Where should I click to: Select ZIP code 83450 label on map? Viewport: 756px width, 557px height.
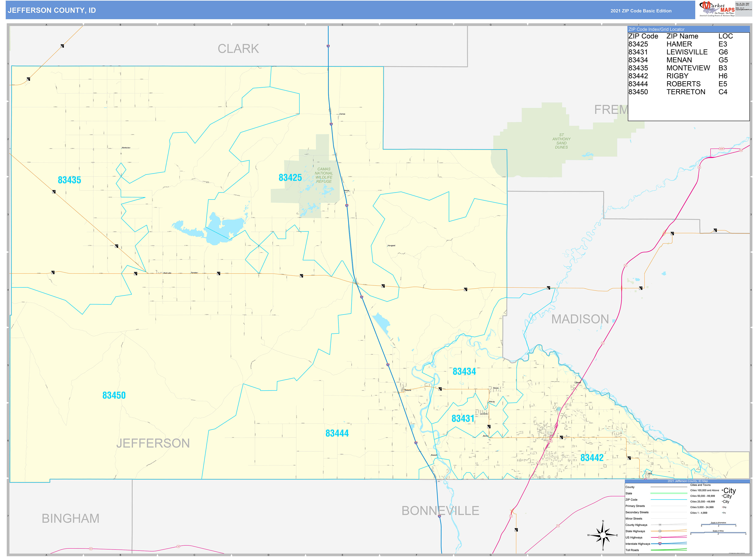click(x=114, y=395)
